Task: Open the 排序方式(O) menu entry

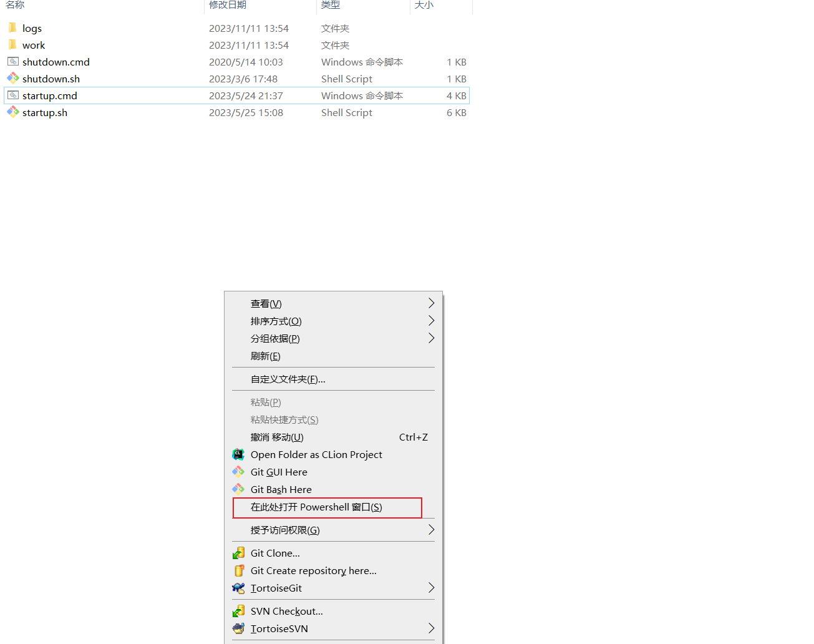Action: [x=333, y=321]
